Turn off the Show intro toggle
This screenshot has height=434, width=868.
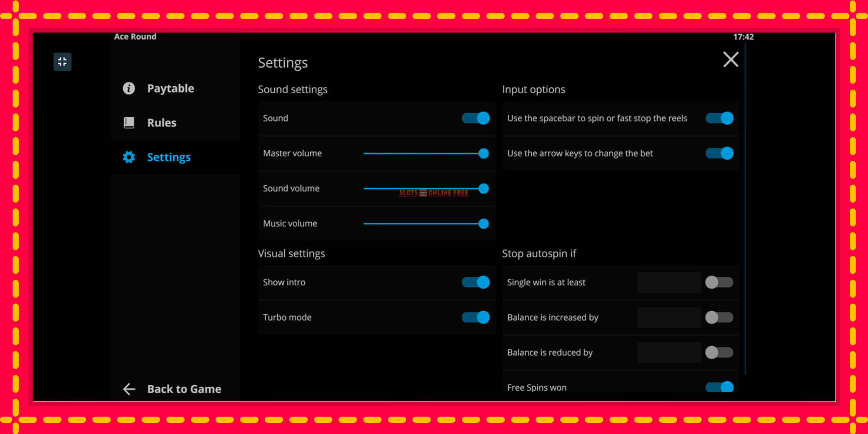(476, 282)
